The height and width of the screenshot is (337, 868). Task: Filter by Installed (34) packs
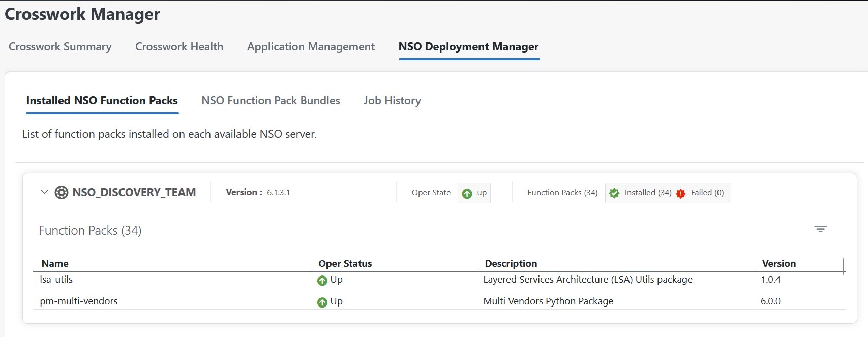pyautogui.click(x=648, y=193)
